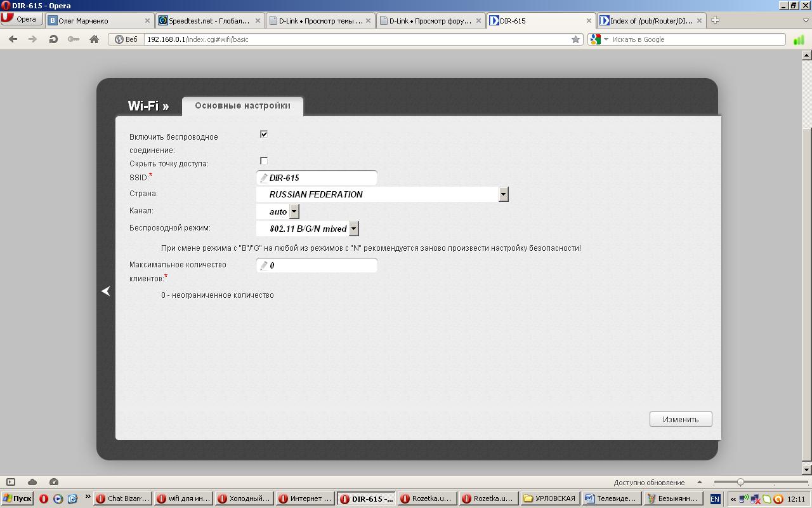Switch to the Speedtest.net tab
This screenshot has height=508, width=812.
[x=209, y=20]
